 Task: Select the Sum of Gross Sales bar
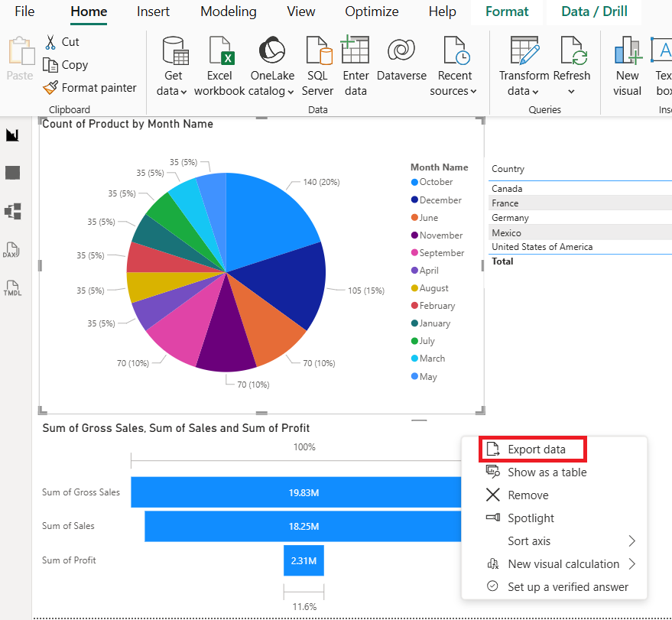[296, 492]
